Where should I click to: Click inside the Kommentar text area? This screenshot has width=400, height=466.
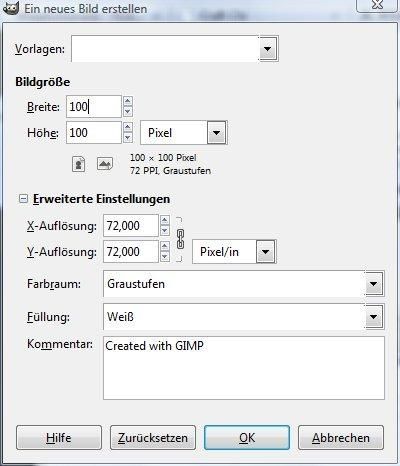tap(244, 368)
